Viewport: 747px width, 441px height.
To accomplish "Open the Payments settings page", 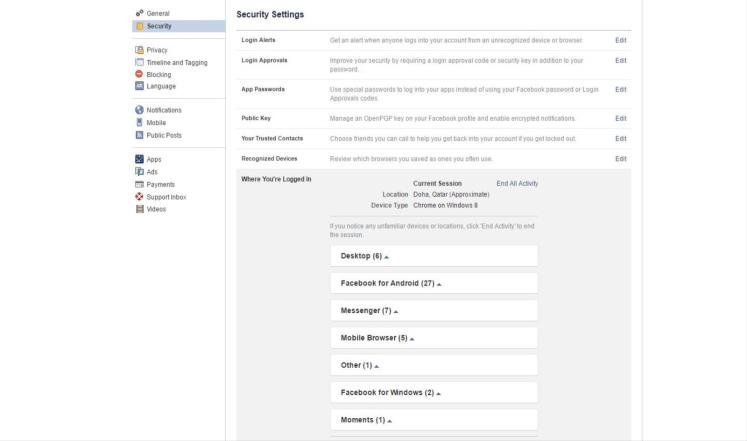I will click(x=162, y=184).
